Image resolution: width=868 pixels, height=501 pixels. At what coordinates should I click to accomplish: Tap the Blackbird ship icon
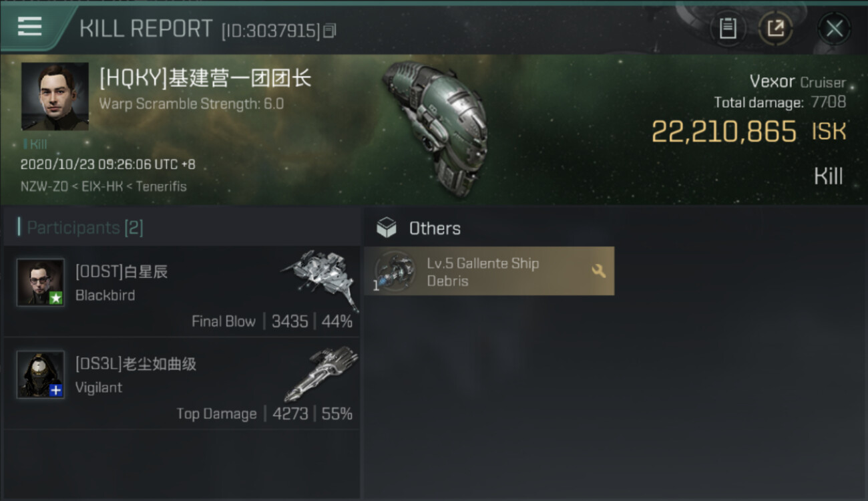(x=320, y=279)
